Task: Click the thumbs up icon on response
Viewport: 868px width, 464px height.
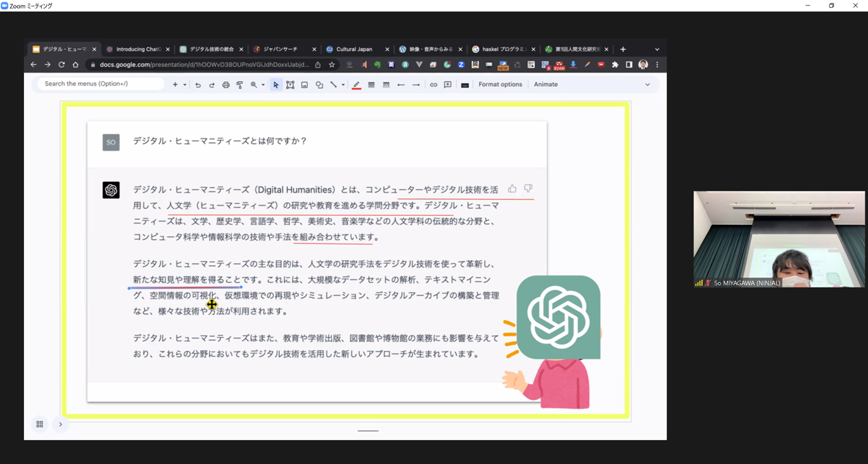Action: 512,189
